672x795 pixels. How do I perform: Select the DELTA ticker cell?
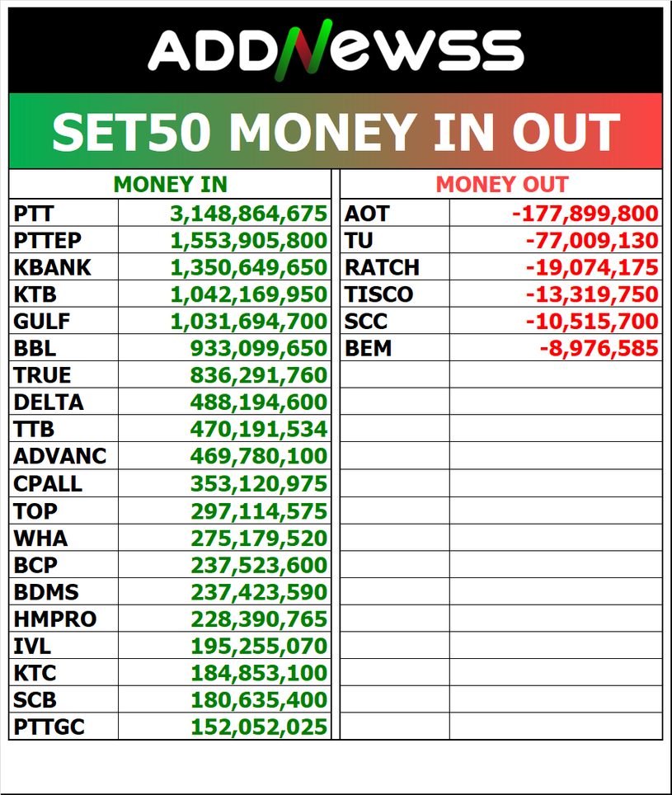pyautogui.click(x=48, y=402)
